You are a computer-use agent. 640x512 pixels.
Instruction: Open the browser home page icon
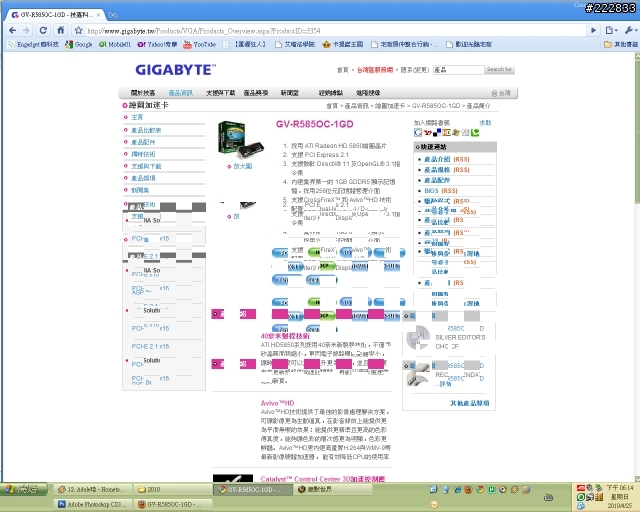pyautogui.click(x=61, y=30)
